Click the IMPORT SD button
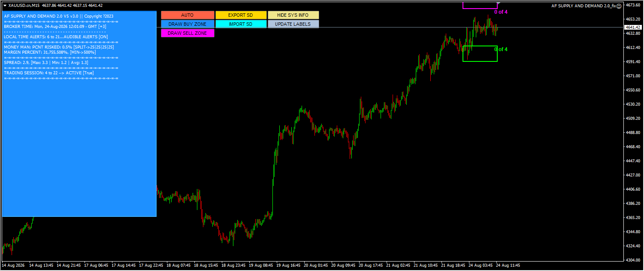Viewport: 644px width, 271px height. click(241, 24)
